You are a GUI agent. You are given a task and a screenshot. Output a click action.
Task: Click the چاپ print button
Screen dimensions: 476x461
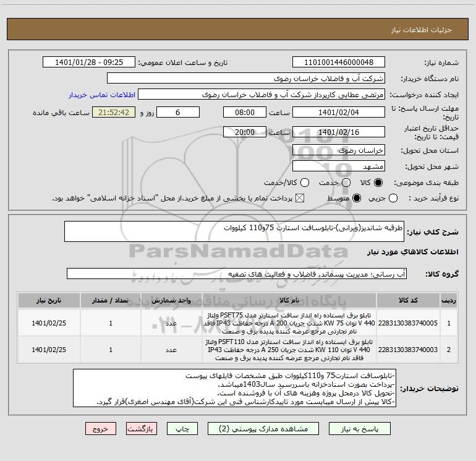point(182,428)
